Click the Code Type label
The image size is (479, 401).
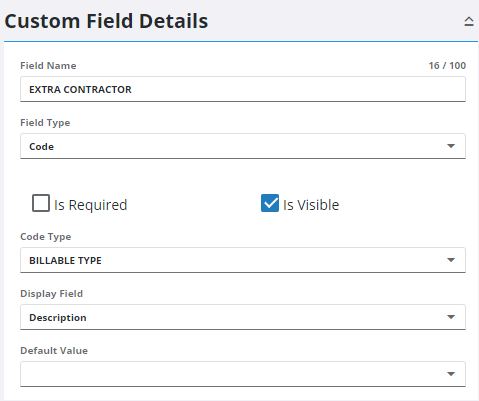tap(46, 237)
